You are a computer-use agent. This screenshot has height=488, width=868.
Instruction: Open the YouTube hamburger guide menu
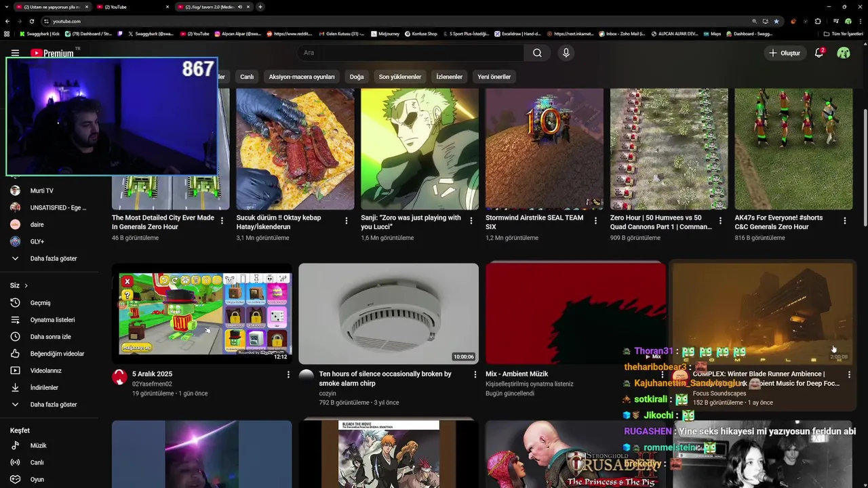click(15, 53)
